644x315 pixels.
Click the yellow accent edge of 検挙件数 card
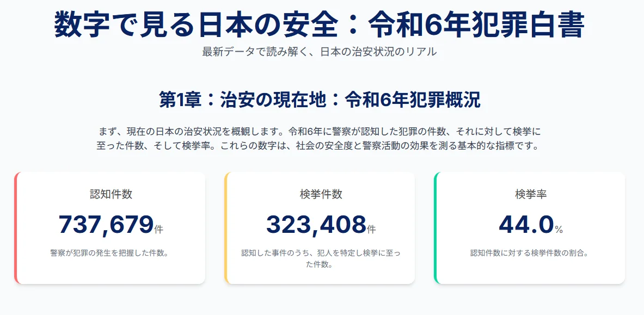click(x=226, y=228)
